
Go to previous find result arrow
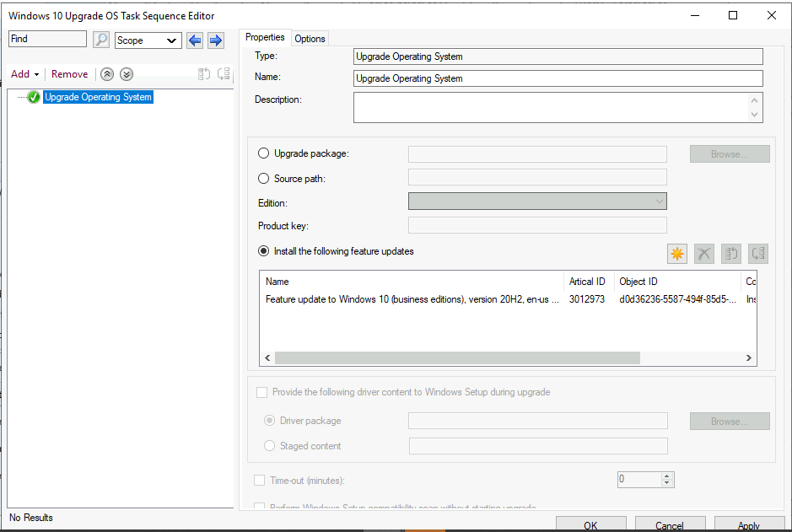click(x=195, y=40)
